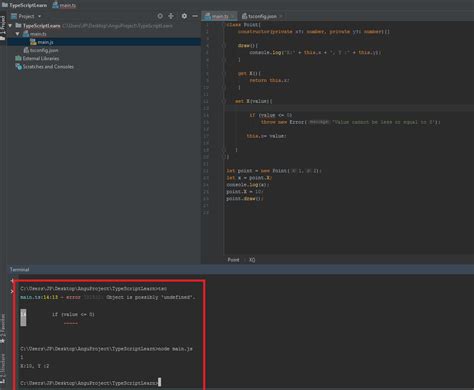Hide the Project panel with the minus icon
Viewport: 474px width, 390px height.
[195, 16]
